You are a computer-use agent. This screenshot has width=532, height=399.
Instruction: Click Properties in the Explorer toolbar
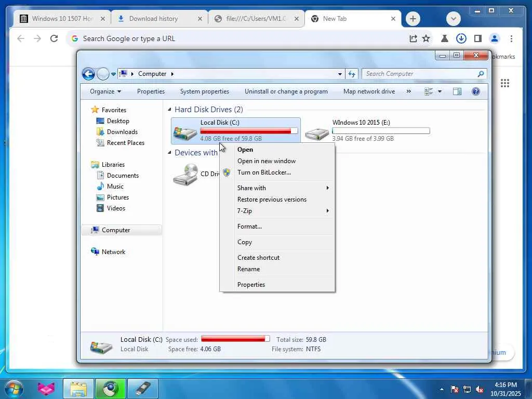coord(151,91)
